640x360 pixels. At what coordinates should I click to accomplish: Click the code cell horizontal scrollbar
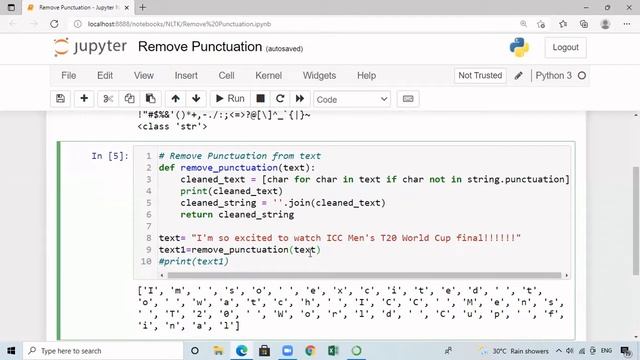click(x=364, y=275)
